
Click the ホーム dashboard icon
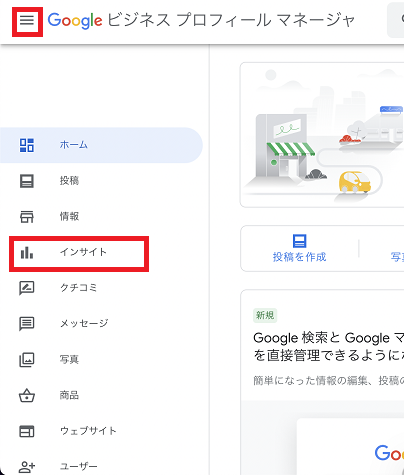point(27,145)
